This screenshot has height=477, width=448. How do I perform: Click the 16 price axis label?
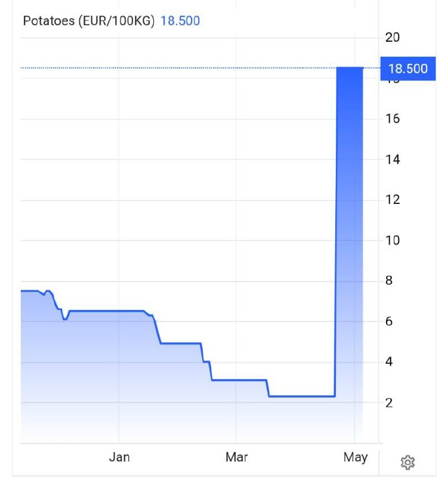tap(393, 119)
